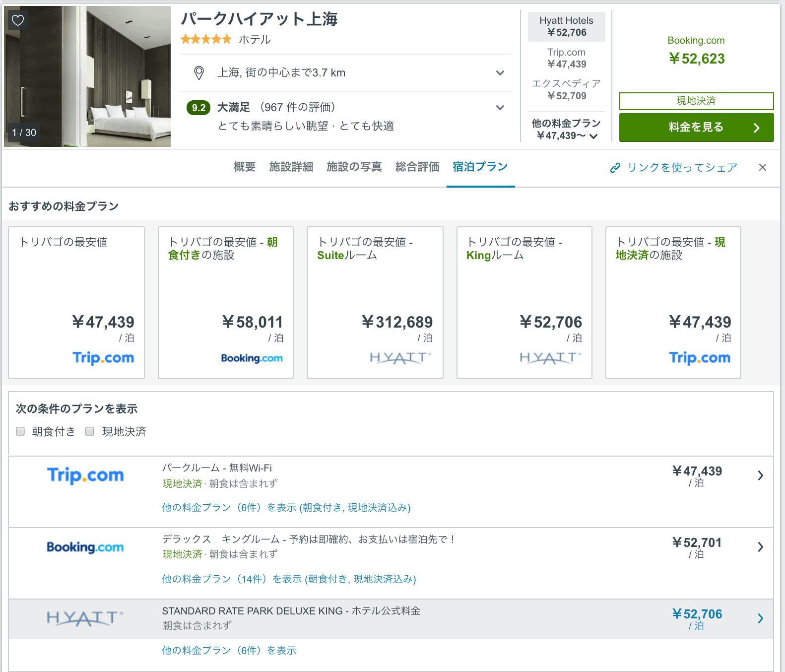Screen dimensions: 785x672
Task: Close the hotel details panel
Action: coord(763,167)
